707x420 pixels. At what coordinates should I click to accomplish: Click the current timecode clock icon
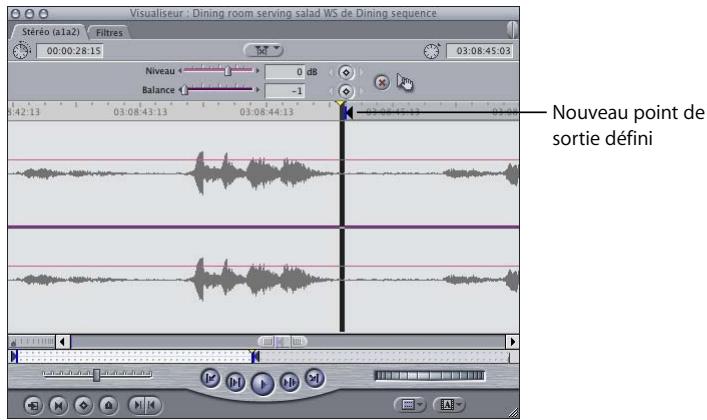tap(432, 51)
